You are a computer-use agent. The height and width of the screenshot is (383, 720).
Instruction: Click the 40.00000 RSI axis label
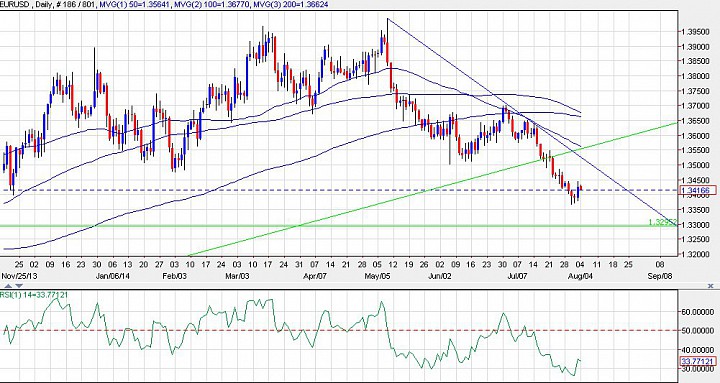[698, 350]
